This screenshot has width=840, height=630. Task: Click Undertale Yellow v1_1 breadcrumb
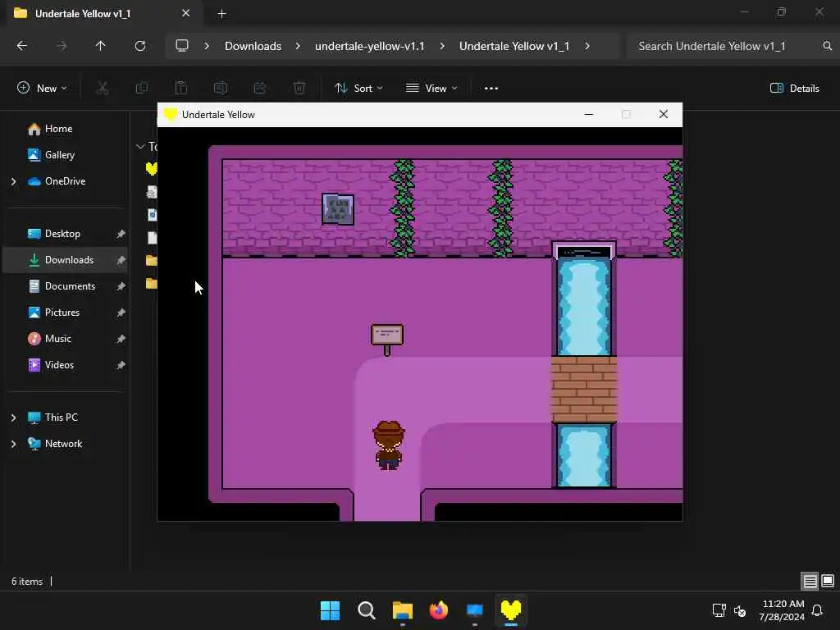[x=514, y=46]
